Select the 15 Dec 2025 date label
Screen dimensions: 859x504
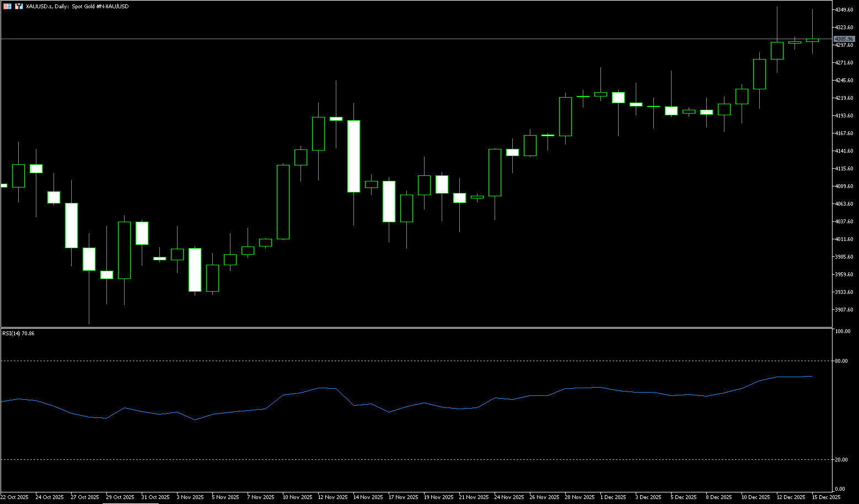pyautogui.click(x=826, y=497)
